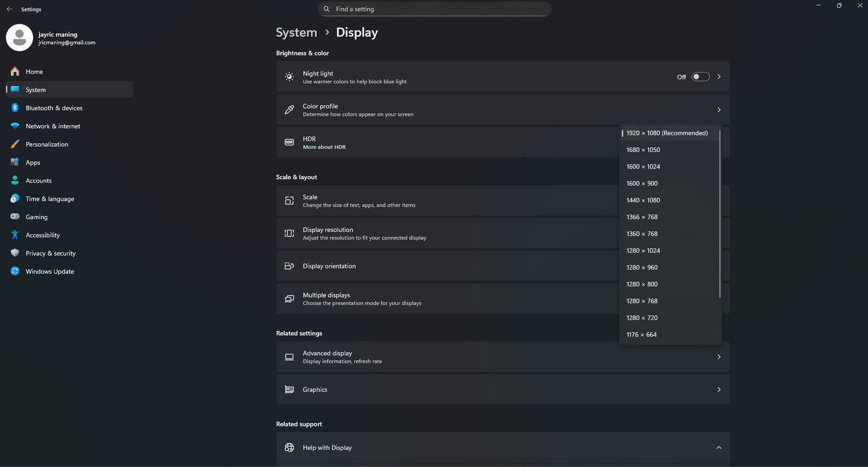Collapse the Help with Display section

tap(719, 448)
